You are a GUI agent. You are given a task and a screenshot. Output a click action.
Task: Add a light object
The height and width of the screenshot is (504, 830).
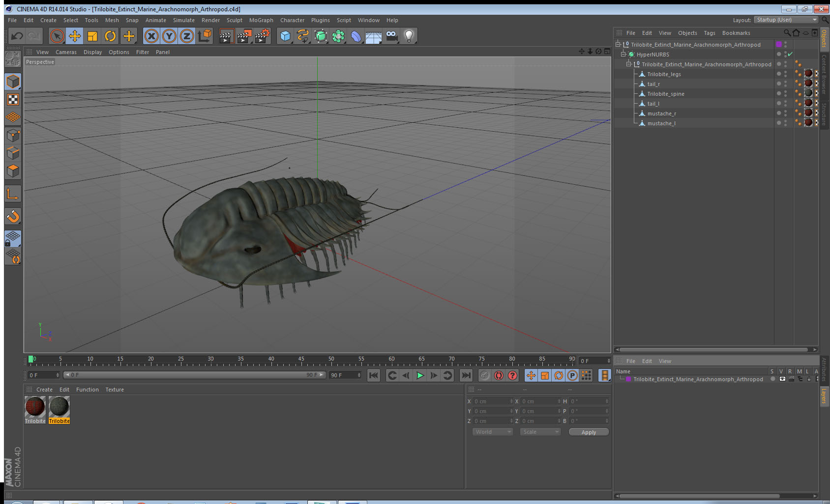(x=409, y=36)
